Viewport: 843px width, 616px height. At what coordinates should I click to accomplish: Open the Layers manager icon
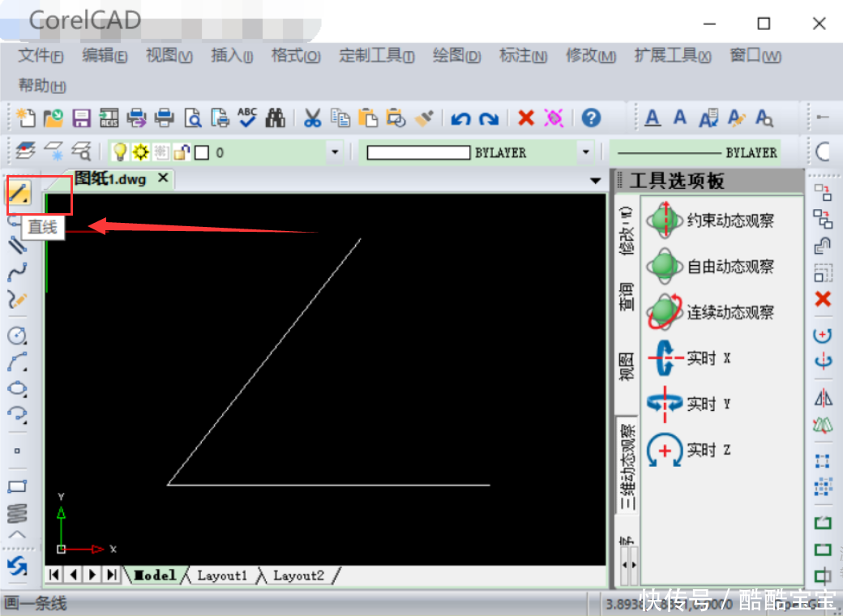pos(26,152)
